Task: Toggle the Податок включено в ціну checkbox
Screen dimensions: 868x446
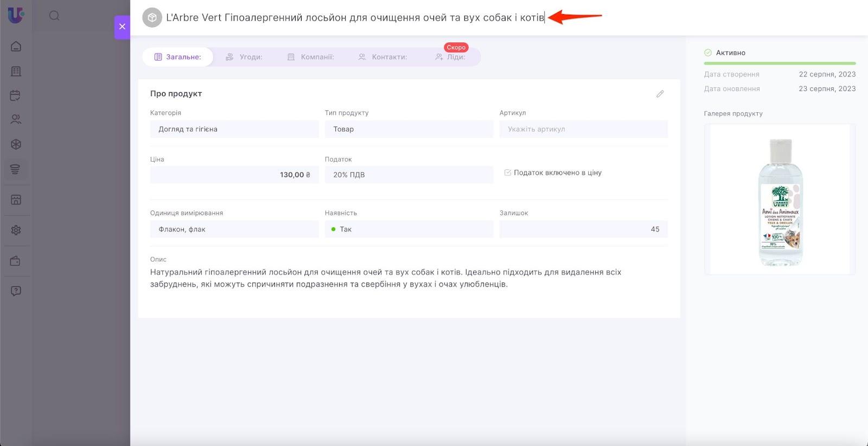Action: [508, 173]
